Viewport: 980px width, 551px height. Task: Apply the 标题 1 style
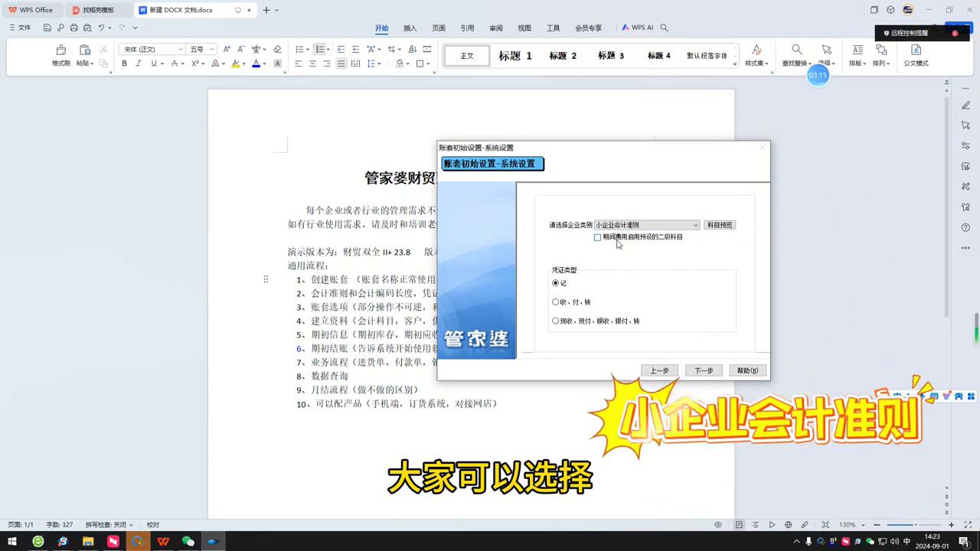[x=515, y=56]
